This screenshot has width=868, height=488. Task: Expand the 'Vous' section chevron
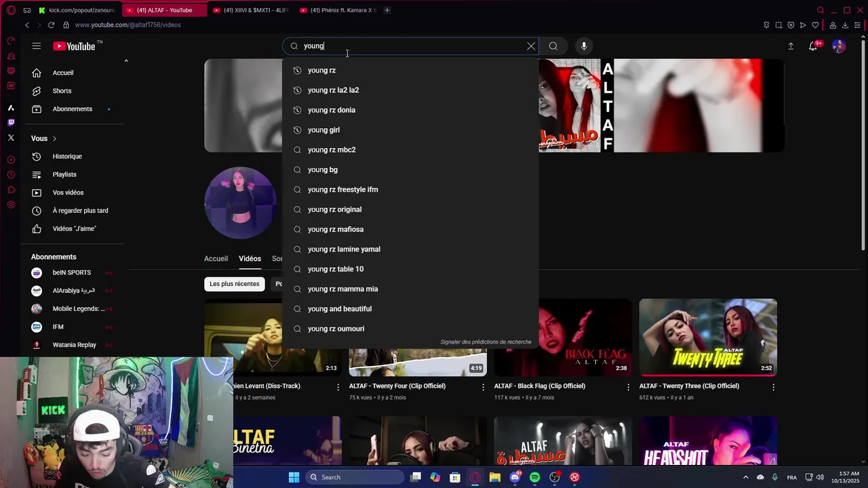click(x=54, y=139)
